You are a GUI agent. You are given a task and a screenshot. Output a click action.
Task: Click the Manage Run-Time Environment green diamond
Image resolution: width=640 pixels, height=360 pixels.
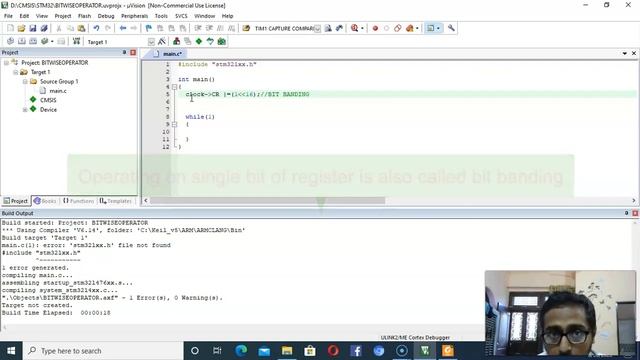[199, 42]
